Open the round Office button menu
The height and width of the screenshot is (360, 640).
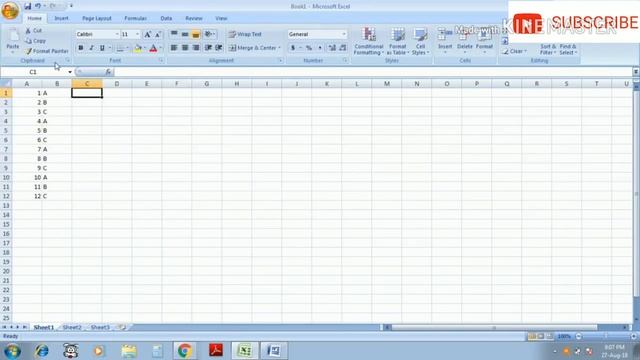(x=10, y=10)
